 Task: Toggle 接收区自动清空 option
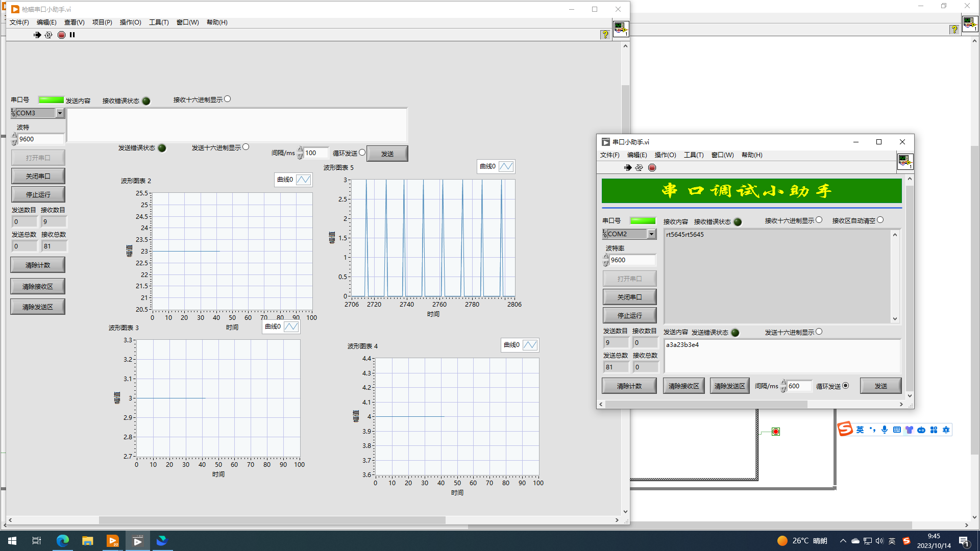880,220
